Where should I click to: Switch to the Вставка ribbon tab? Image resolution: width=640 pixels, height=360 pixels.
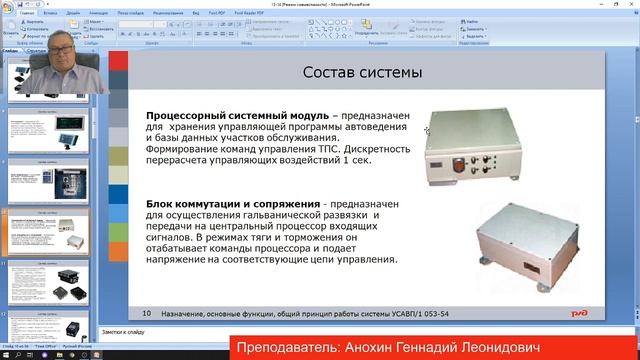[x=50, y=13]
